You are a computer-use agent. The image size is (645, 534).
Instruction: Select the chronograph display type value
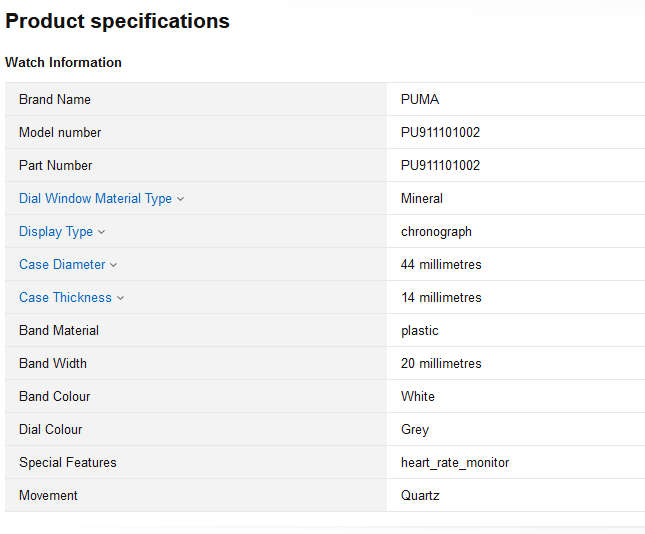coord(436,231)
